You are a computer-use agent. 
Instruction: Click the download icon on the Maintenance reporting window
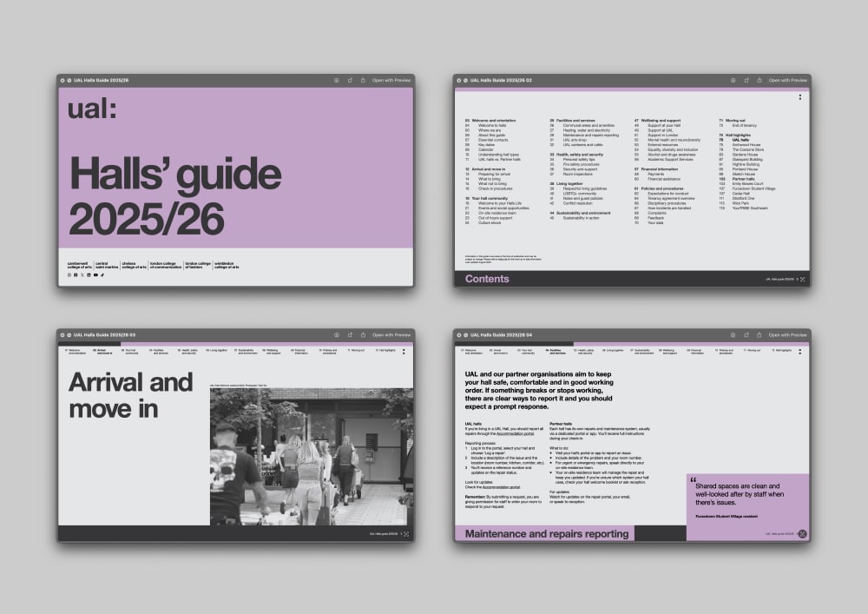pyautogui.click(x=746, y=334)
